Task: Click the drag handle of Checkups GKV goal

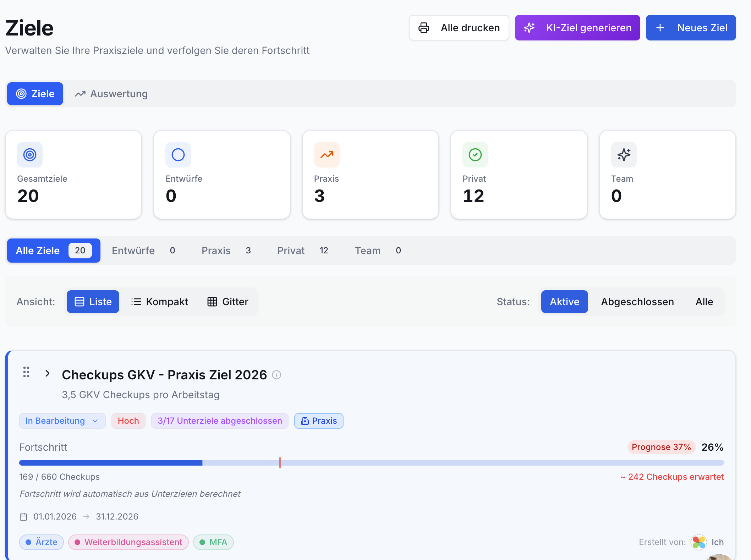Action: 26,372
